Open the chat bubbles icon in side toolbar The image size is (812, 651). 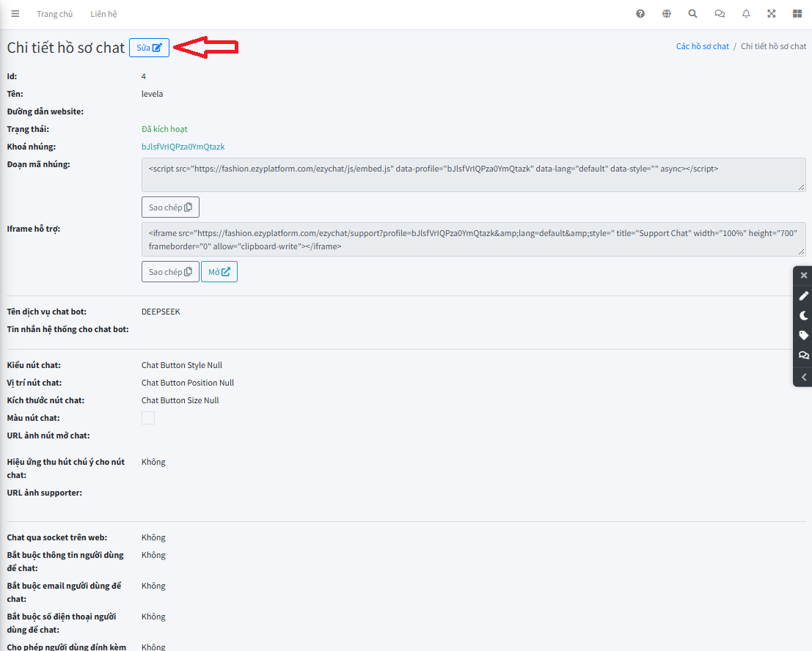pyautogui.click(x=804, y=356)
